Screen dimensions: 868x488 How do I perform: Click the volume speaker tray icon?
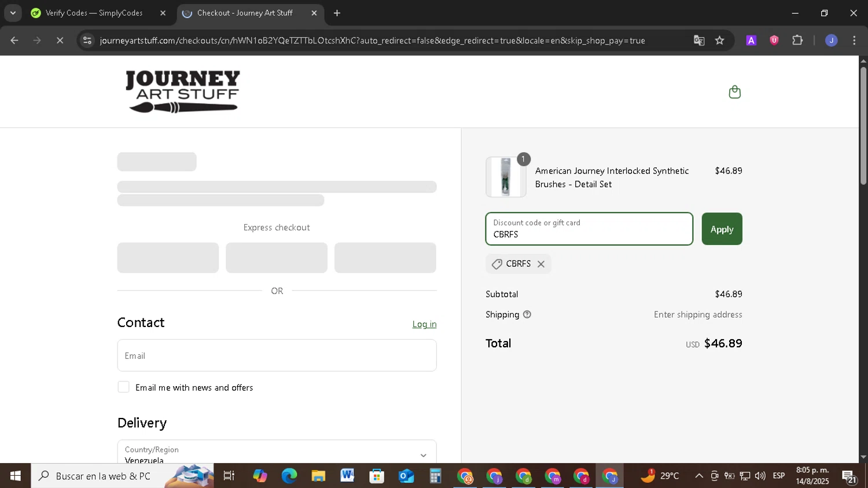pyautogui.click(x=760, y=476)
